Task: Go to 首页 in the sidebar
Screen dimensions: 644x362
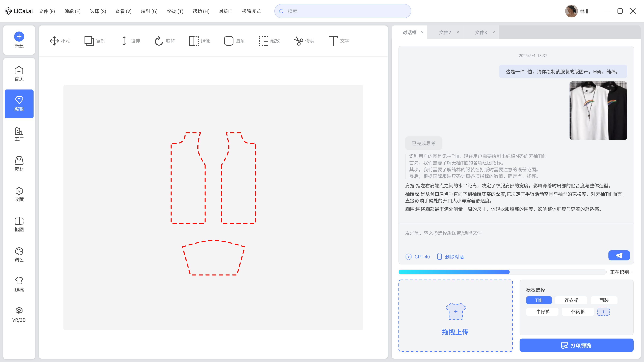Action: coord(19,73)
